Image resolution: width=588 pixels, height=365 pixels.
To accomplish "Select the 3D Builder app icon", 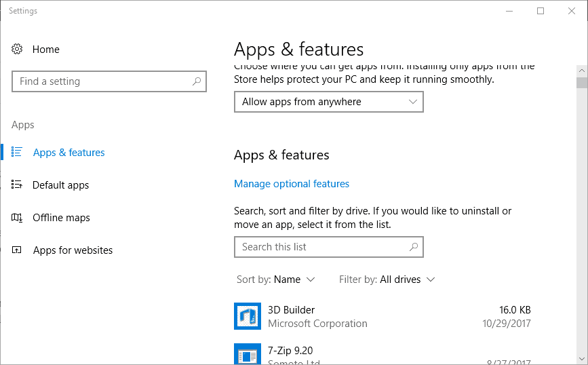I will 248,316.
